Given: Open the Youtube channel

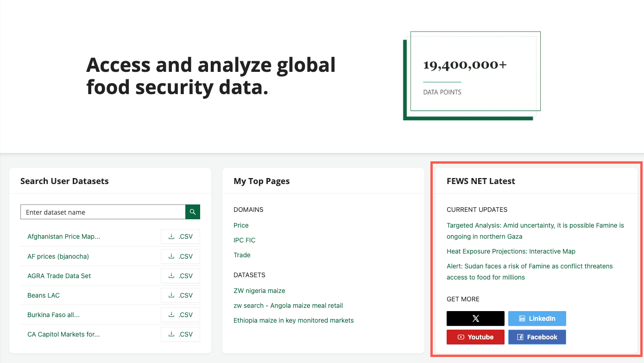Looking at the screenshot, I should coord(475,337).
